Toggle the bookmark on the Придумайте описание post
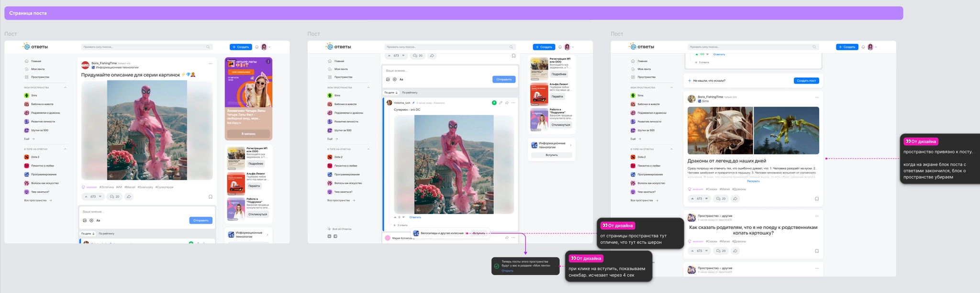Image resolution: width=980 pixels, height=293 pixels. pyautogui.click(x=211, y=196)
